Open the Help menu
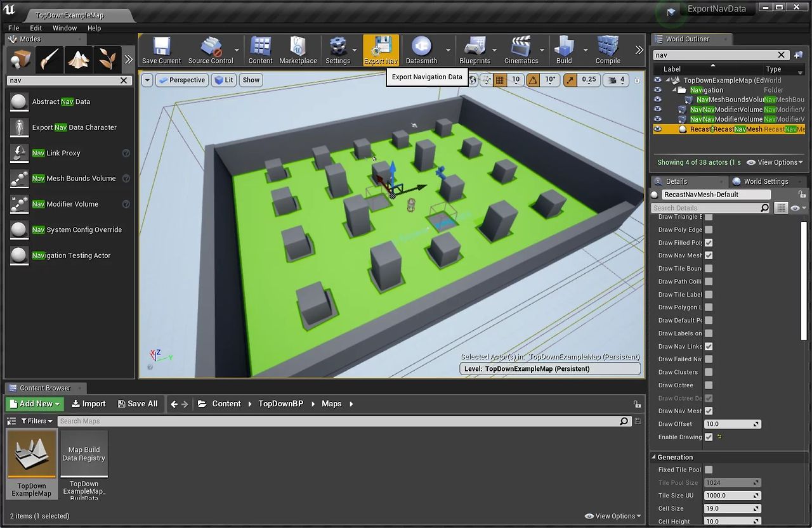 coord(94,28)
